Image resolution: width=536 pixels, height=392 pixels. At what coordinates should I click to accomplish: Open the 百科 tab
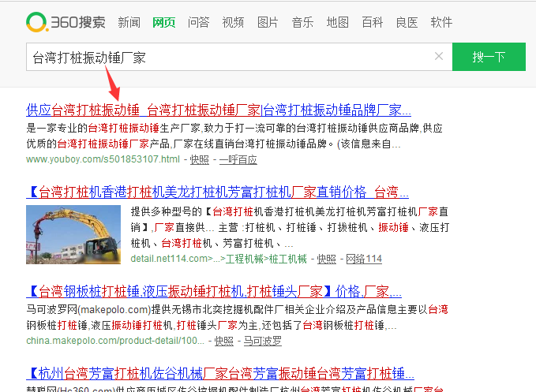(373, 23)
